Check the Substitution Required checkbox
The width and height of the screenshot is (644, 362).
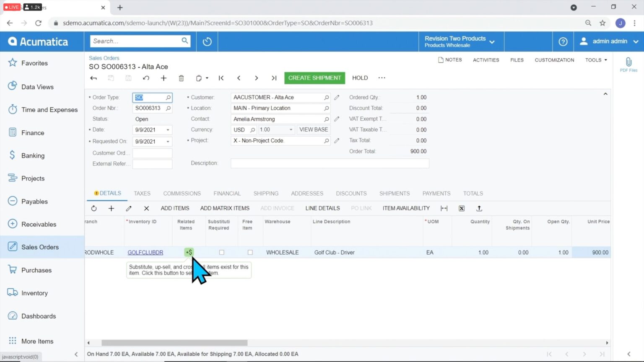coord(221,252)
